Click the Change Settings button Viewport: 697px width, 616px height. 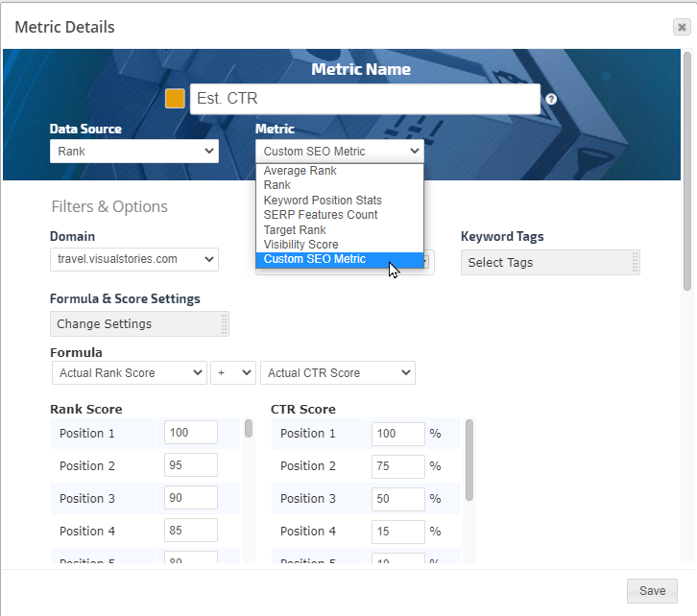pyautogui.click(x=138, y=323)
